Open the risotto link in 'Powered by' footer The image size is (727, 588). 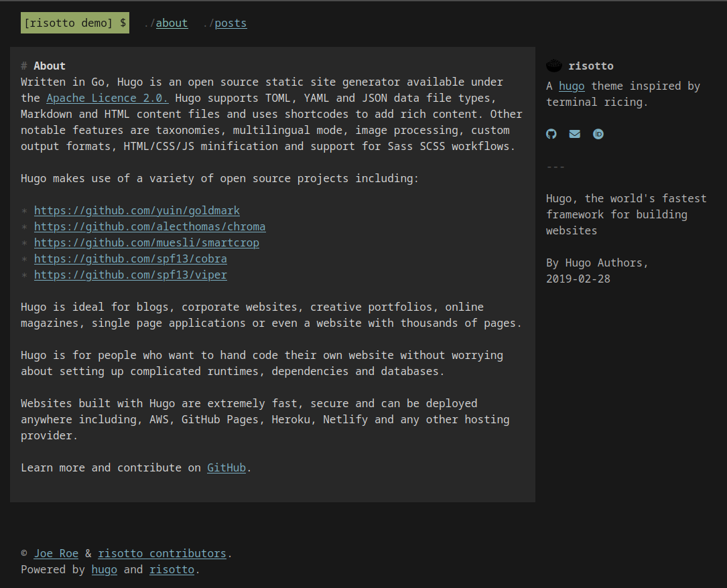(172, 569)
